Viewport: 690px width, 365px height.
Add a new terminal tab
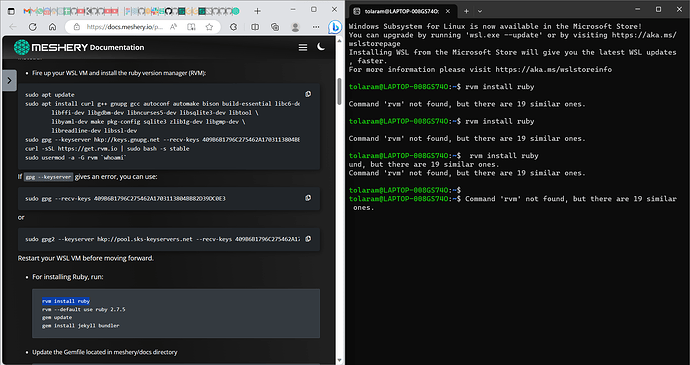(466, 11)
